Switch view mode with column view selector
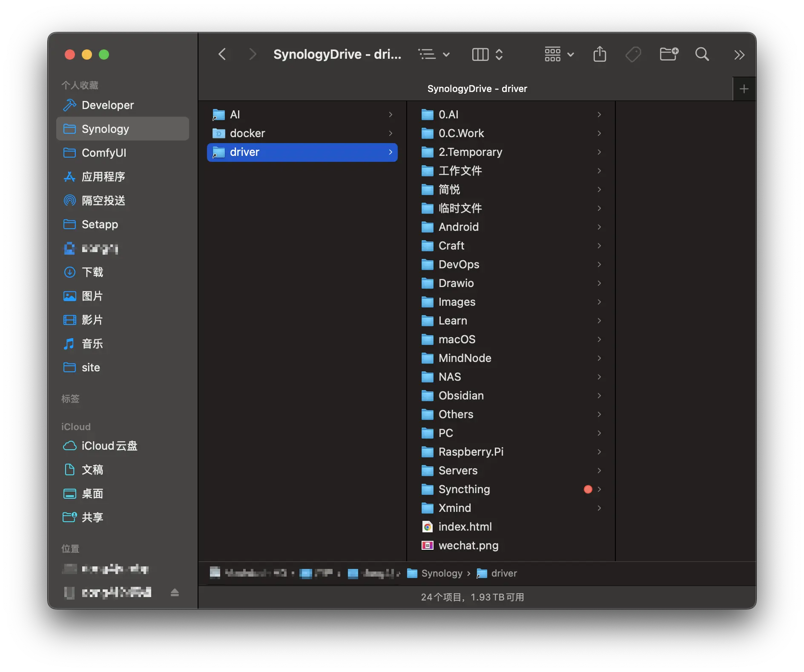 tap(488, 55)
